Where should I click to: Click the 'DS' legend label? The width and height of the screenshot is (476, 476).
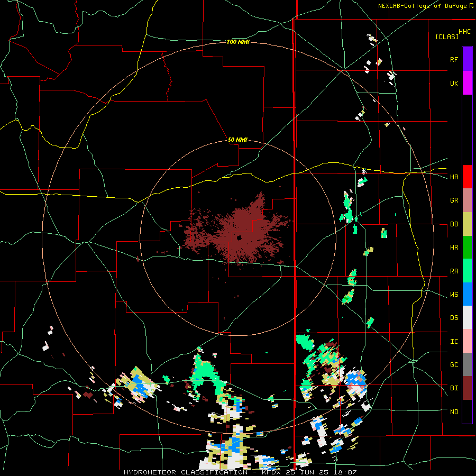[x=454, y=318]
